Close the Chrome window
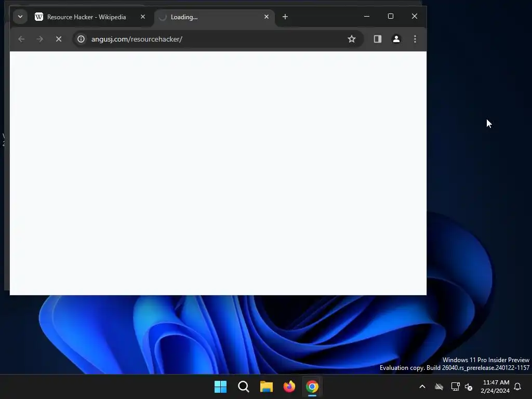The height and width of the screenshot is (399, 532). pyautogui.click(x=415, y=16)
